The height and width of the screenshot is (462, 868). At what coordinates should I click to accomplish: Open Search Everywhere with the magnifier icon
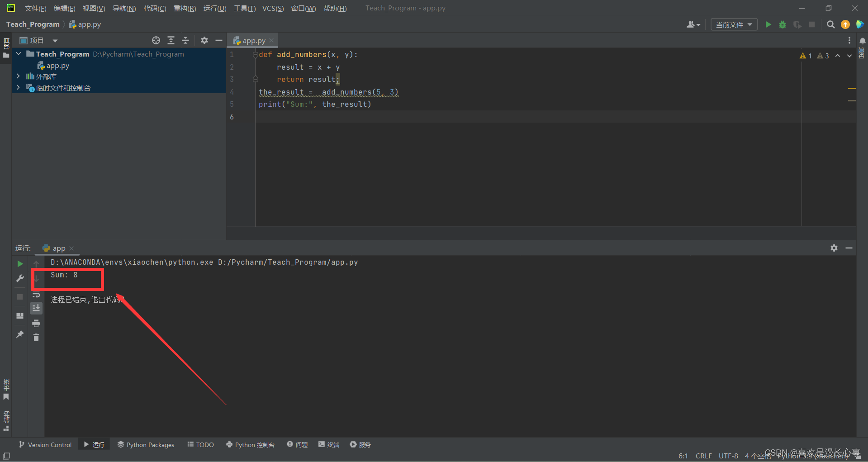(831, 24)
